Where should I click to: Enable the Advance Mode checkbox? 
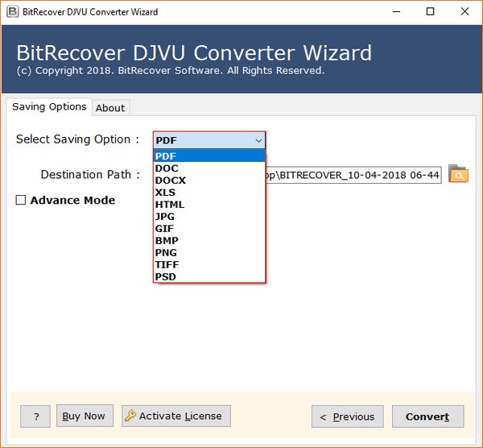[x=22, y=201]
